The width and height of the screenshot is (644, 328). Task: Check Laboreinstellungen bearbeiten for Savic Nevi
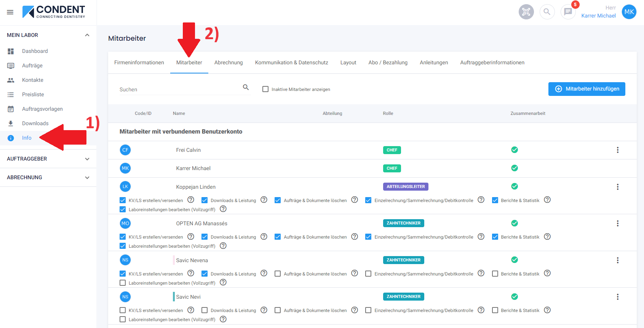click(123, 319)
